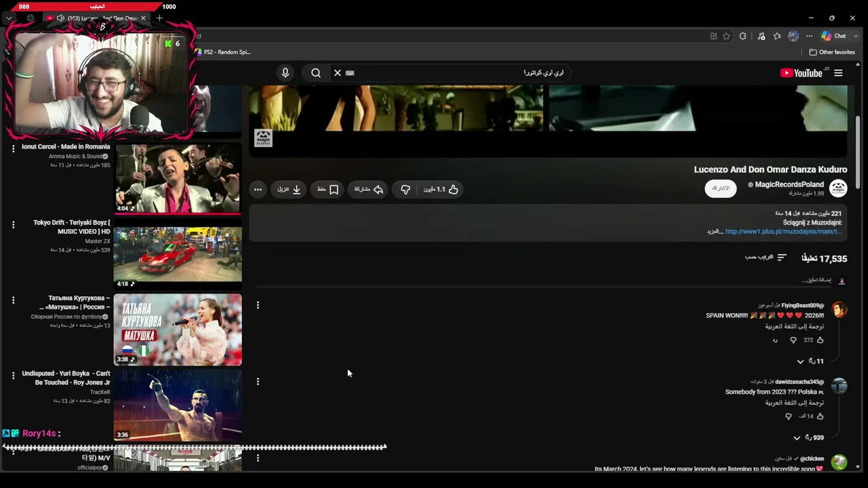This screenshot has height=488, width=868.
Task: Click the voice search microphone icon
Action: 285,73
